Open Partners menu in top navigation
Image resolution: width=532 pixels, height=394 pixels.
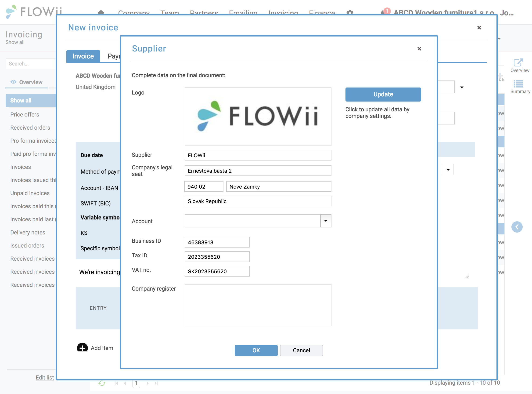(204, 13)
